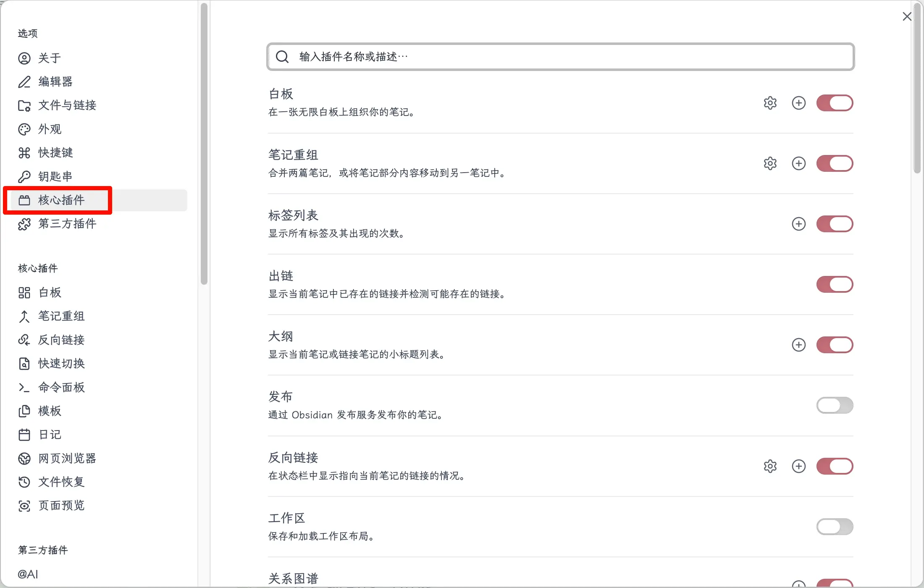Click the sidebar vertical scrollbar

tap(204, 143)
